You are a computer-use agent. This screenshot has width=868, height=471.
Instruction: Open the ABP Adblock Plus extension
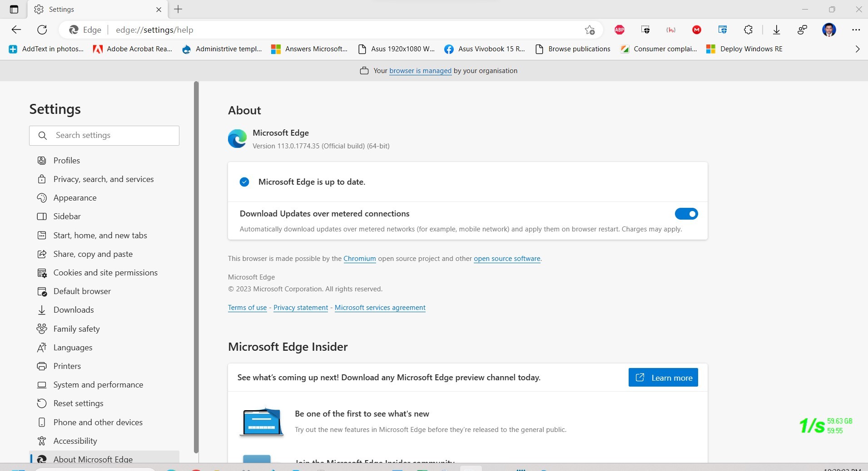click(620, 30)
